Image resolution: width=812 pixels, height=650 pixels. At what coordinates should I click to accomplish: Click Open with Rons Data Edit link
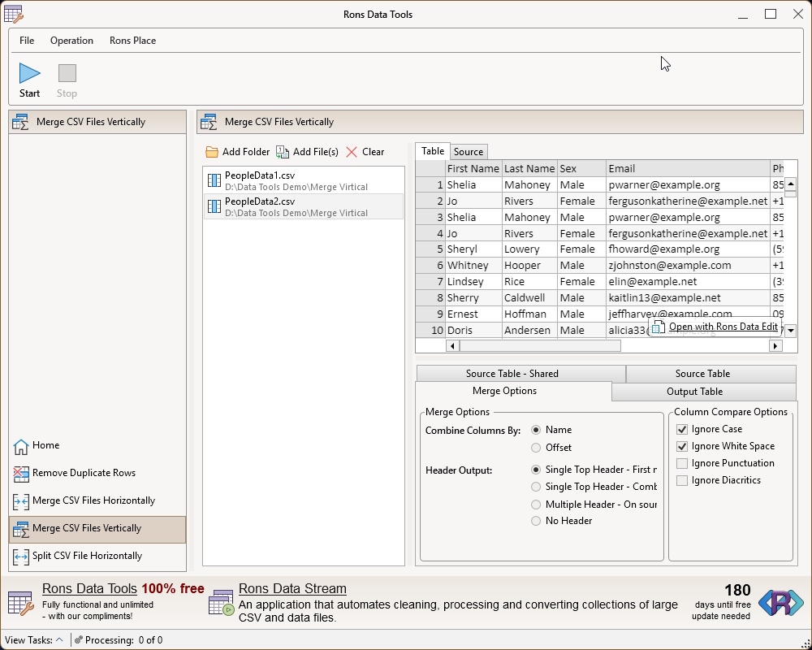723,327
